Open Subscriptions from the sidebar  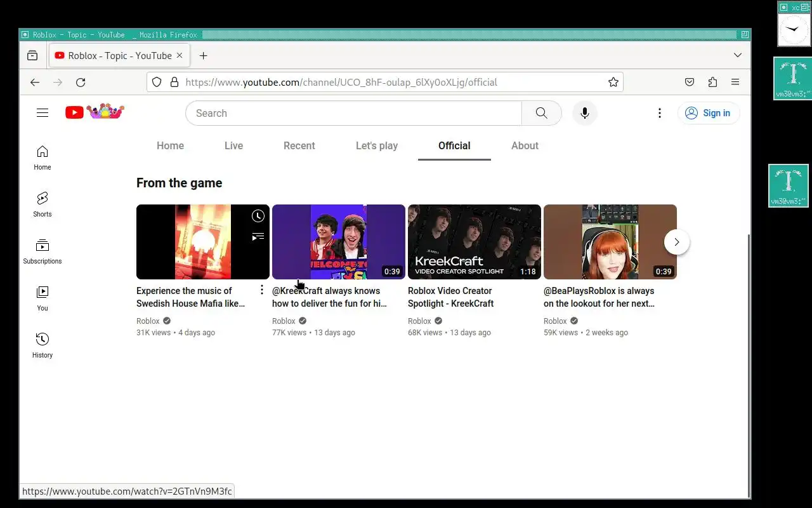coord(43,251)
